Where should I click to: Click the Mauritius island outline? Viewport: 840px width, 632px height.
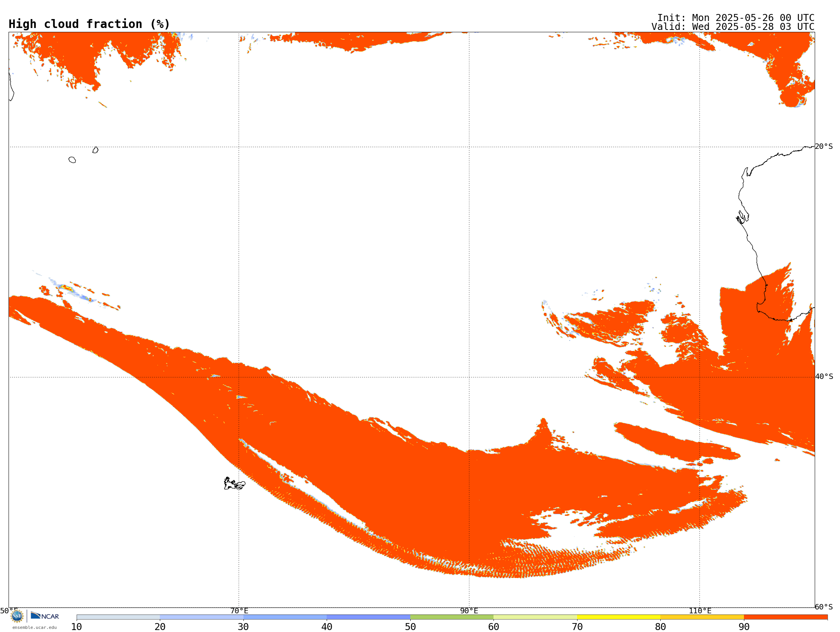click(x=95, y=150)
